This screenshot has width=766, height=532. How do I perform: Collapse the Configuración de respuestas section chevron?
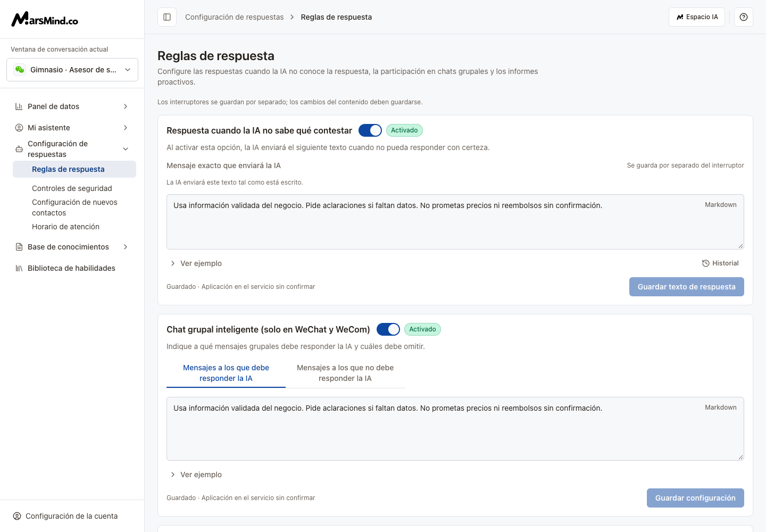click(x=126, y=149)
